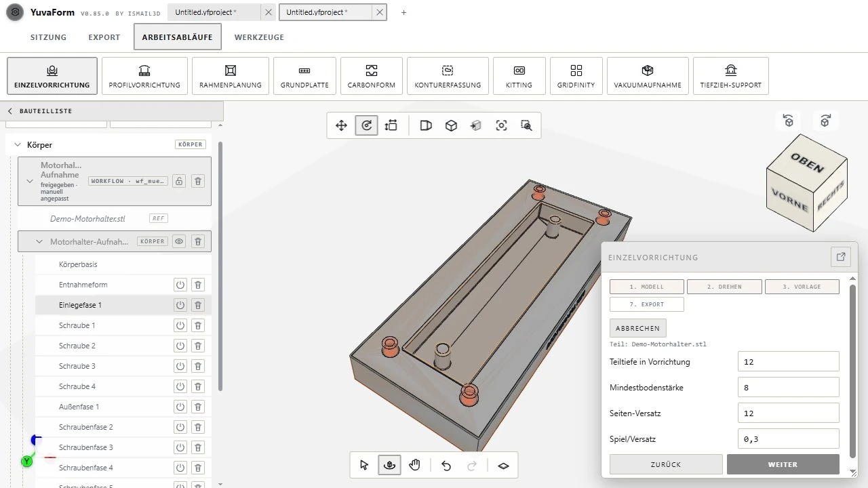Go to step 1. Modell
Image resolution: width=868 pixels, height=488 pixels.
click(647, 287)
